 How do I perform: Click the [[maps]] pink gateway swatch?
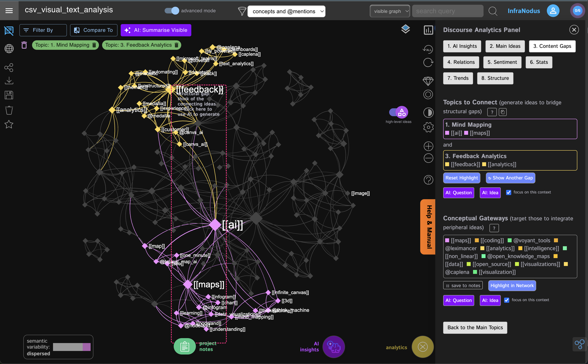tap(447, 240)
